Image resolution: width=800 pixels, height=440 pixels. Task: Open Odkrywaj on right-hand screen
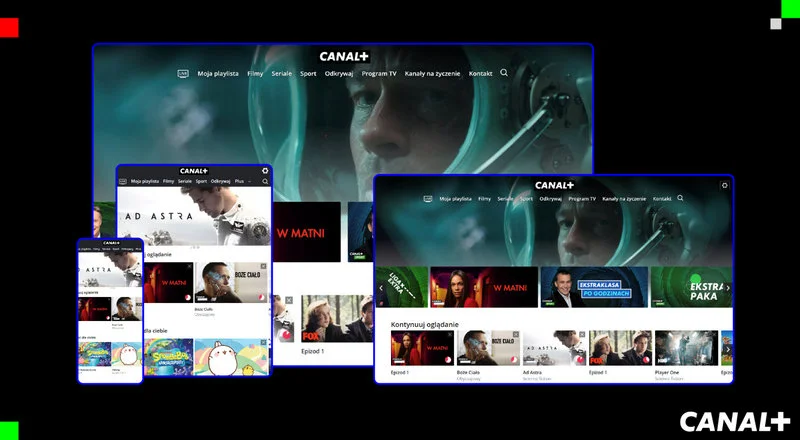pyautogui.click(x=551, y=199)
